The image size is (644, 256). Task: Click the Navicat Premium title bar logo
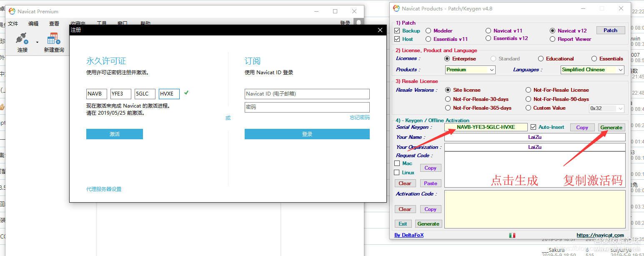[x=12, y=11]
